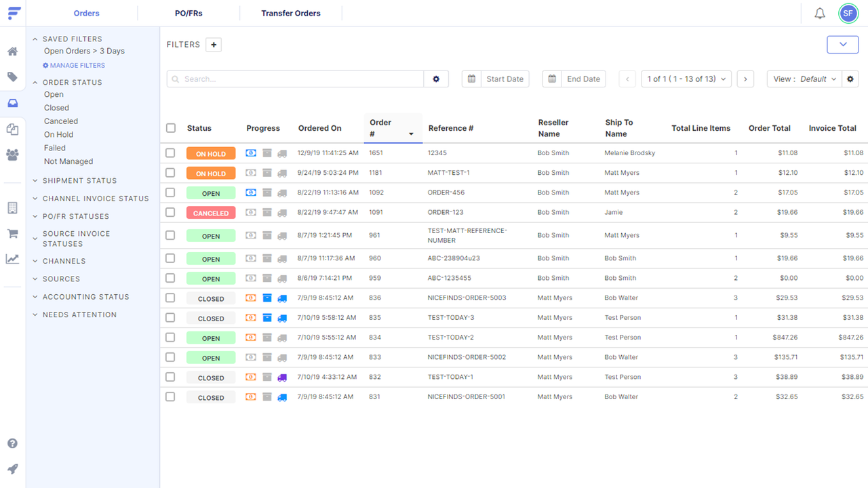This screenshot has width=868, height=488.
Task: Select the checkbox next to order 832
Action: tap(170, 377)
